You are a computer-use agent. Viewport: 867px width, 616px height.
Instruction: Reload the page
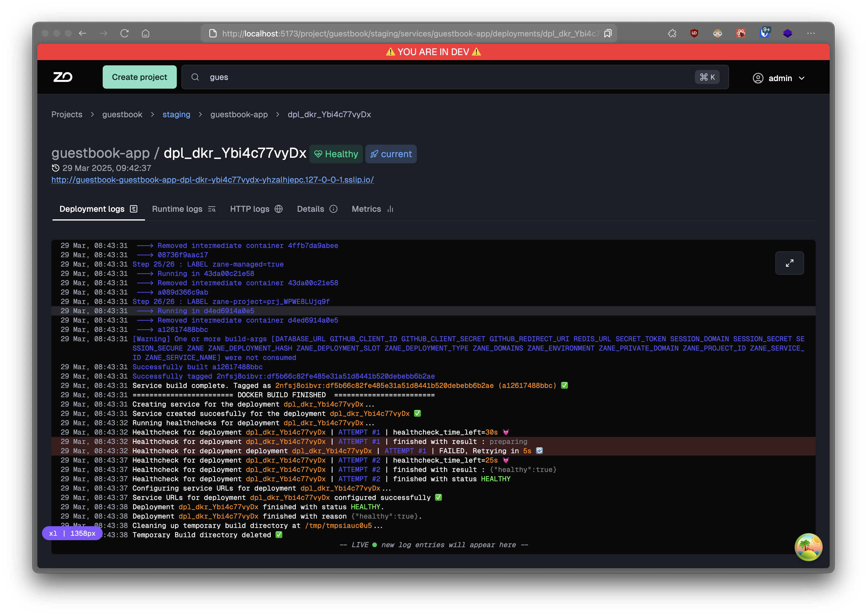[x=125, y=33]
